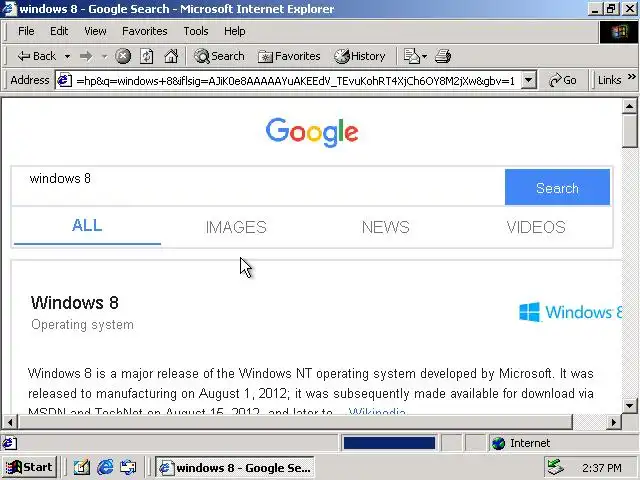Open the Favorites pane toolbar button
The height and width of the screenshot is (480, 640).
[x=289, y=56]
